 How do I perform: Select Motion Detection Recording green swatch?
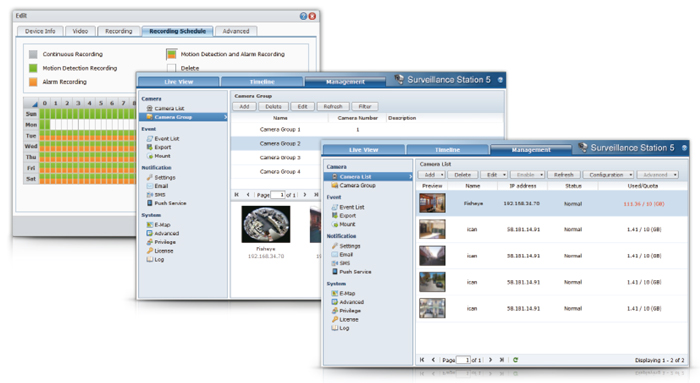click(x=33, y=68)
